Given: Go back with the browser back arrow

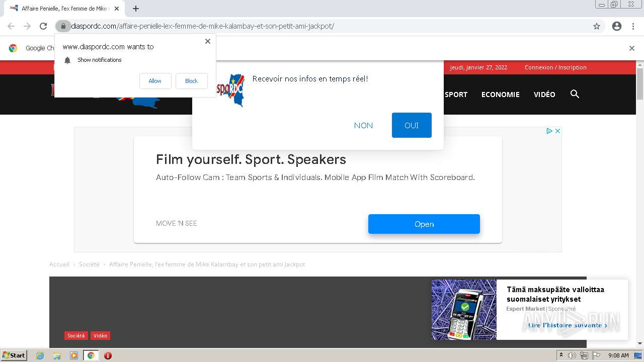Looking at the screenshot, I should (x=11, y=26).
